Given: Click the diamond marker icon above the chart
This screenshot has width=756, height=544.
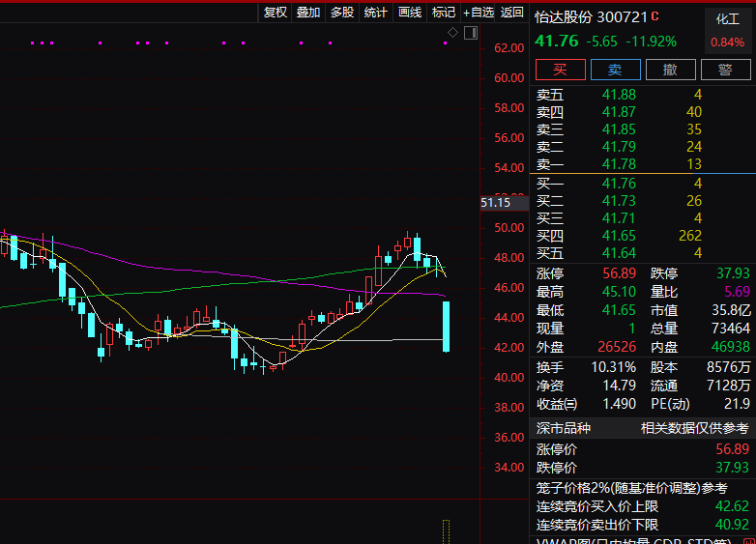Looking at the screenshot, I should point(452,33).
